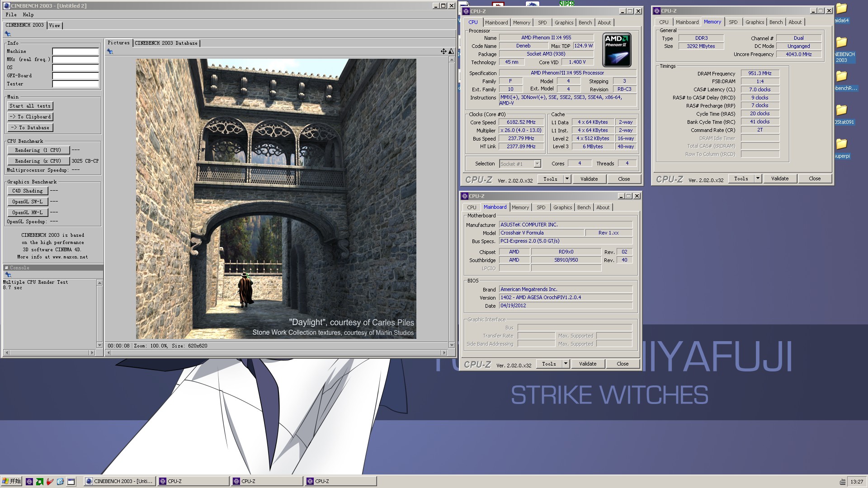Click the Start button in the taskbar
Image resolution: width=868 pixels, height=488 pixels.
pyautogui.click(x=11, y=481)
